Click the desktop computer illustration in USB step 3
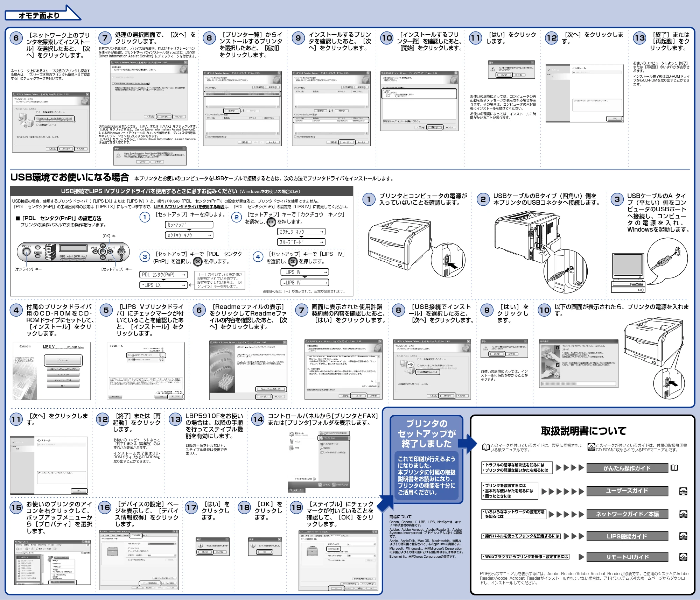 (x=628, y=273)
